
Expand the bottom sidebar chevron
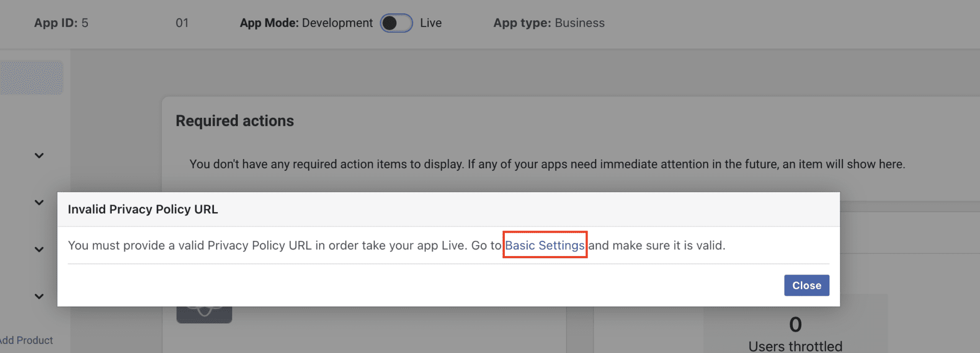coord(39,296)
